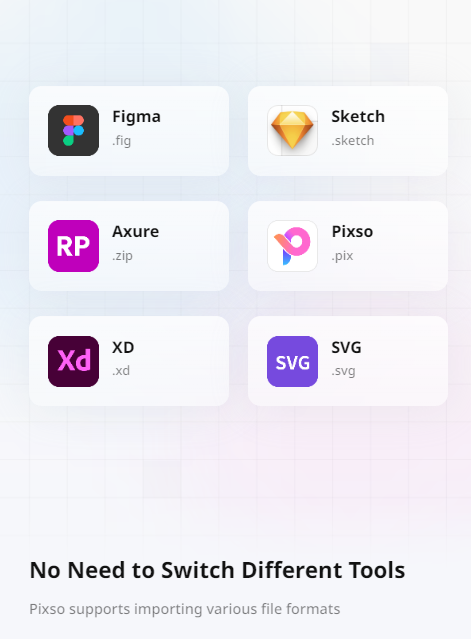Select the Sketch card title
471x639 pixels.
(358, 117)
